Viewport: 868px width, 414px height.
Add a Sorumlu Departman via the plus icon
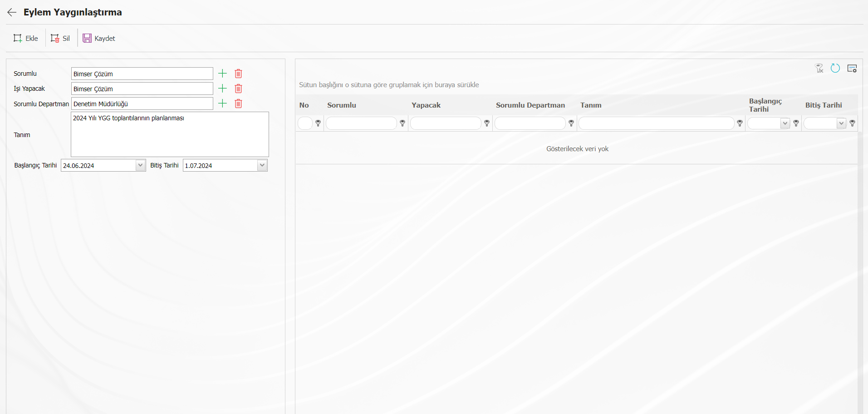(x=222, y=103)
